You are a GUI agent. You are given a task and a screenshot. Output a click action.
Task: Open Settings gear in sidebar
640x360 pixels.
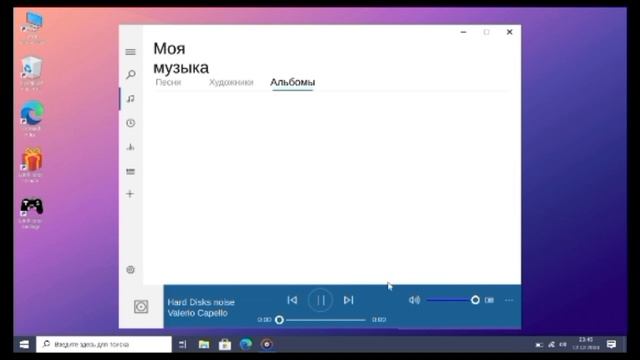point(131,269)
